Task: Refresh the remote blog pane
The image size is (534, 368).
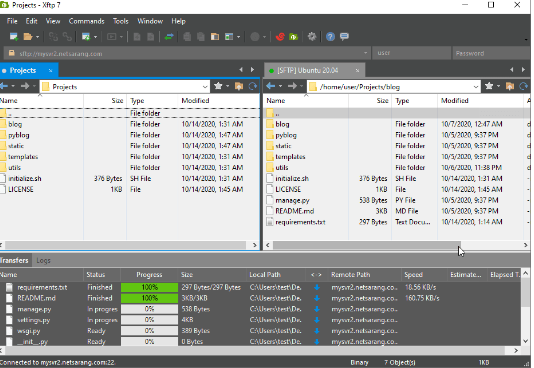Action: [x=523, y=86]
